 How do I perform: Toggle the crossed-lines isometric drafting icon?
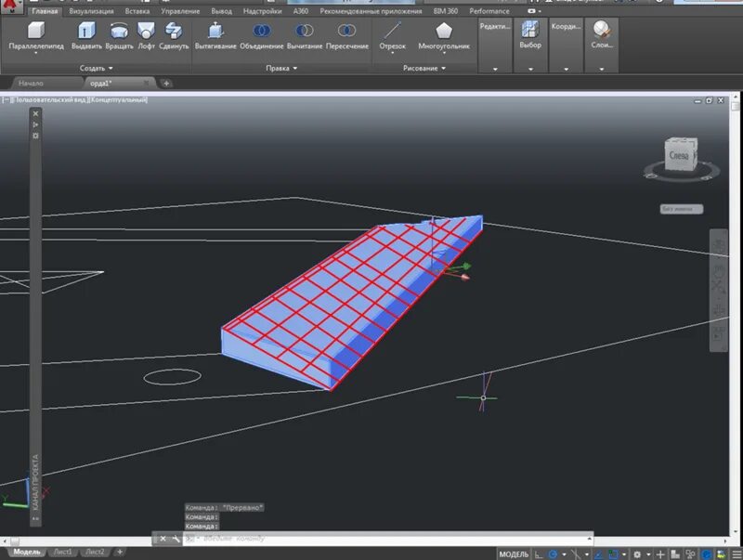(576, 553)
